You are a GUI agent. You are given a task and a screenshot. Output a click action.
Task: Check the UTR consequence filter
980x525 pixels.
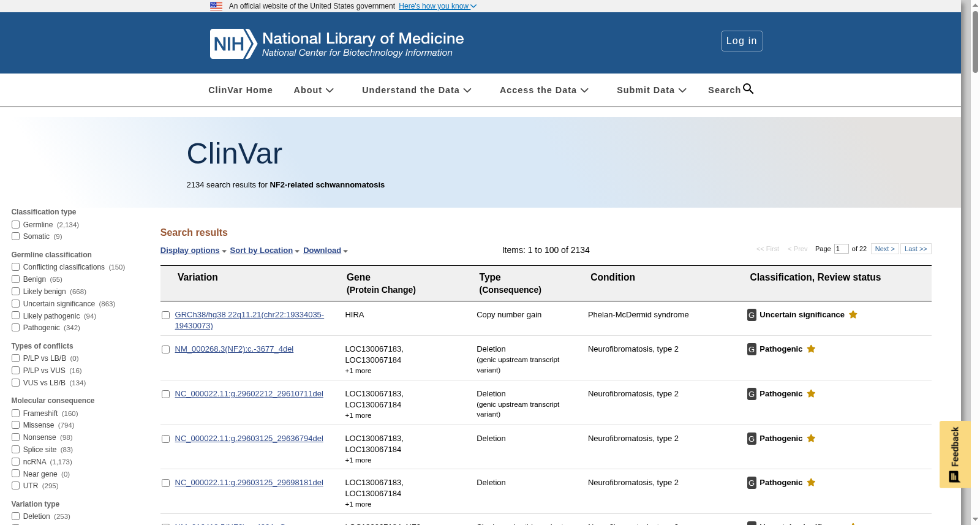15,486
